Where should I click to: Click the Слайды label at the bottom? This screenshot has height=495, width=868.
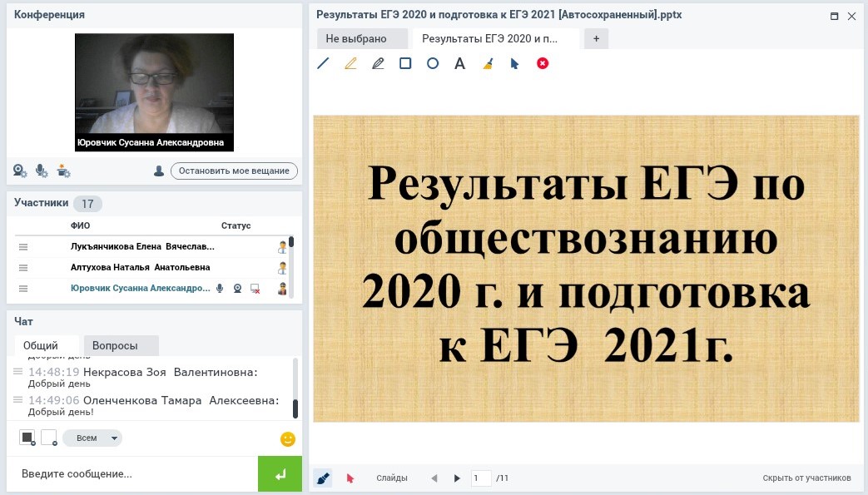pos(392,478)
